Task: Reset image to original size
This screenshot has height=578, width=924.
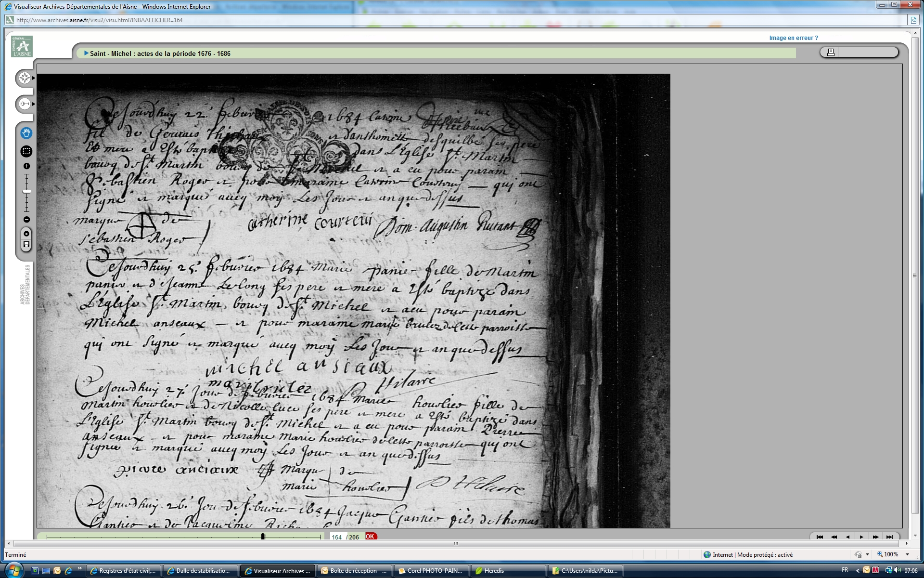Action: [x=26, y=234]
